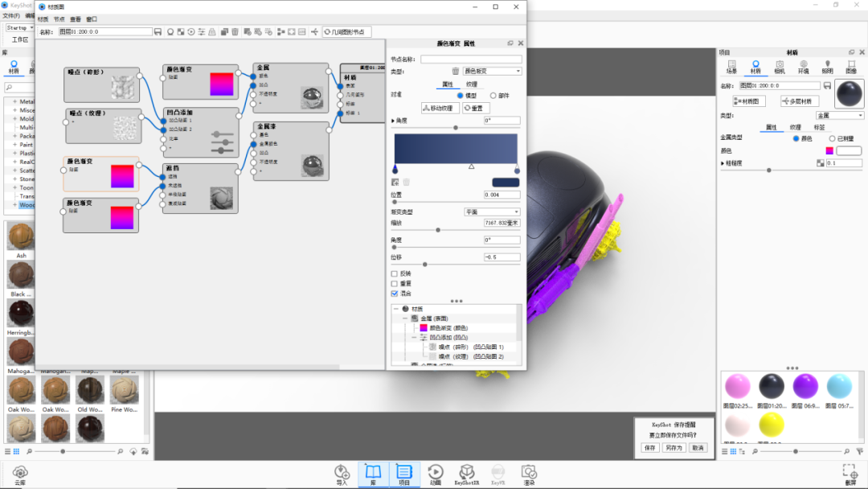Select 模型 alignment radio button

(x=460, y=96)
